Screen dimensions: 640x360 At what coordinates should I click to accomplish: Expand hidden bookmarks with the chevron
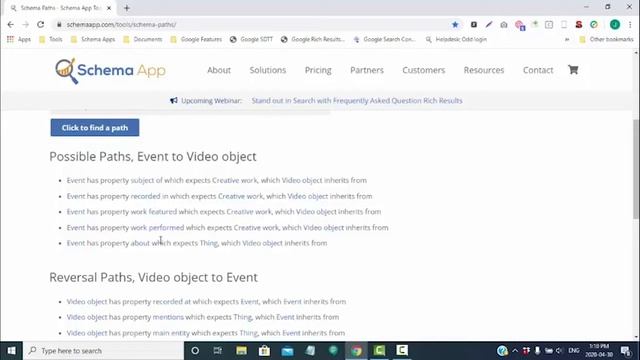coord(567,40)
